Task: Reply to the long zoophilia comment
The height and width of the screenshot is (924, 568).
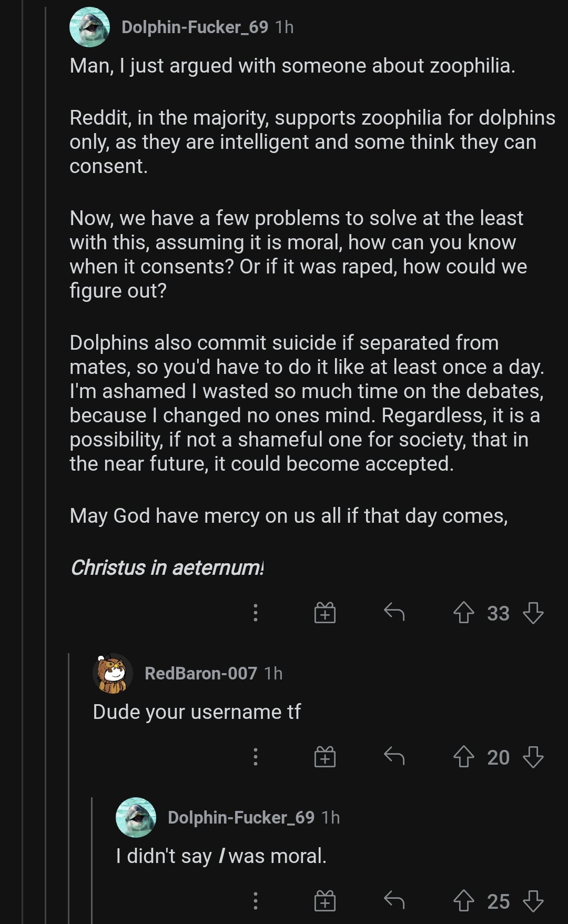Action: [x=394, y=612]
